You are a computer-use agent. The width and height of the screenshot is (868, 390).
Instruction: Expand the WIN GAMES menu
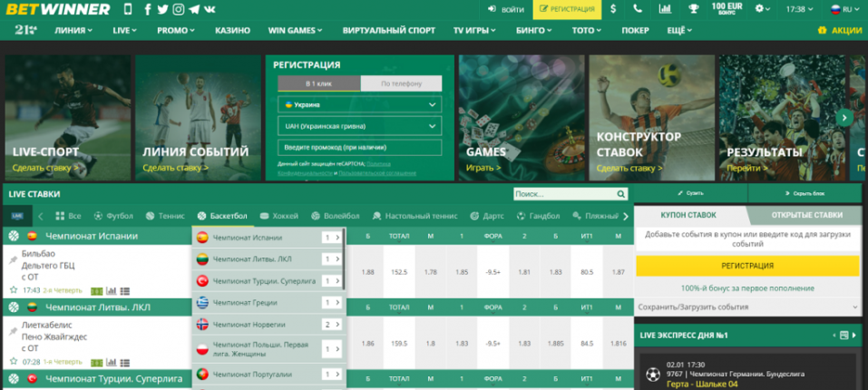(x=296, y=31)
